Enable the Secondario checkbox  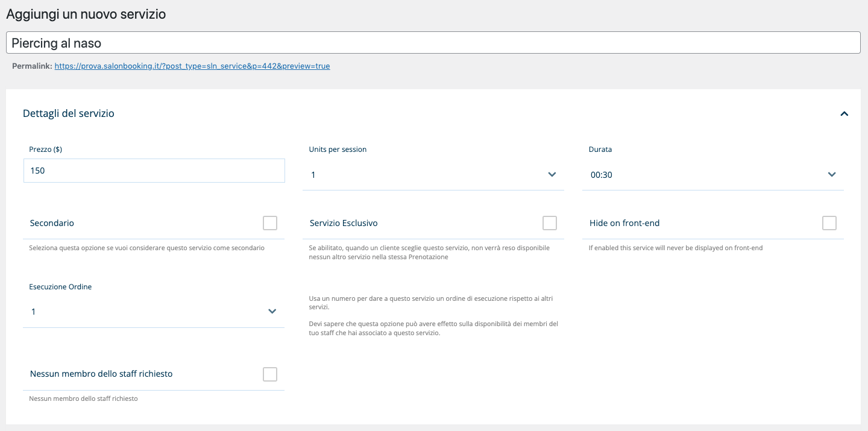[270, 223]
